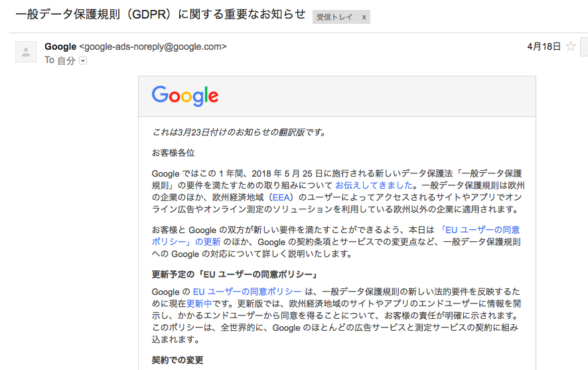Click the email subject 一般データ保護規則（GDPR）に関する重要なお知らせ
The height and width of the screenshot is (370, 588).
point(161,15)
